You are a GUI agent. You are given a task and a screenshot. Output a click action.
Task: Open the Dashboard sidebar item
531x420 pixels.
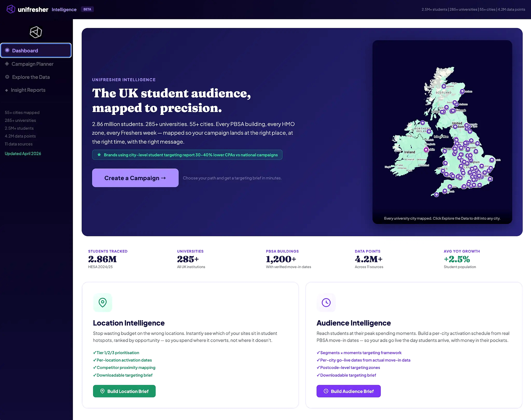point(36,50)
